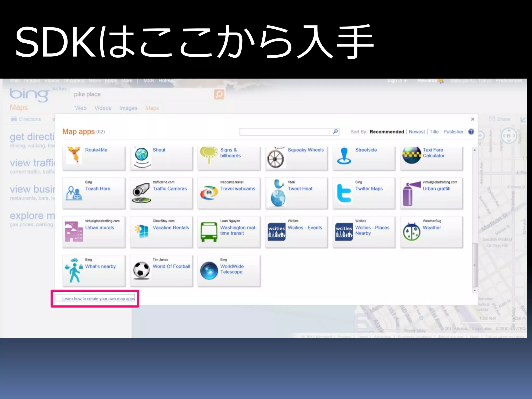532x399 pixels.
Task: Click the scroll up arrow in map apps list
Action: click(475, 150)
